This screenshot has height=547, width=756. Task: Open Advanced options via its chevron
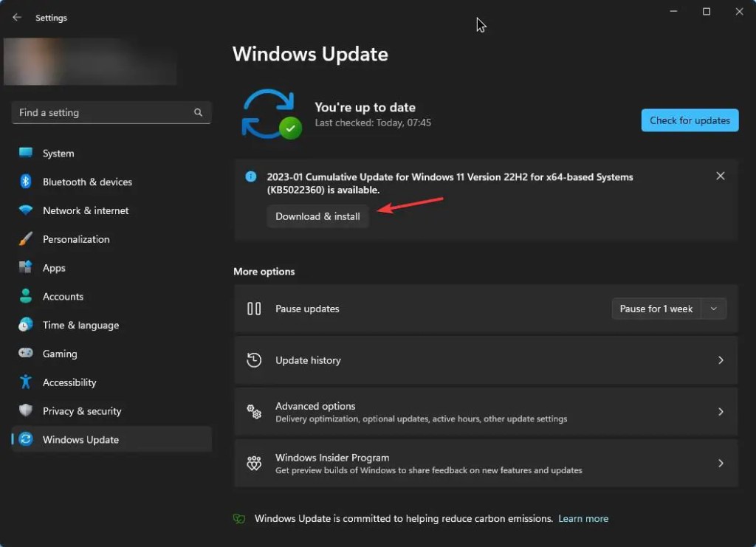pyautogui.click(x=721, y=412)
